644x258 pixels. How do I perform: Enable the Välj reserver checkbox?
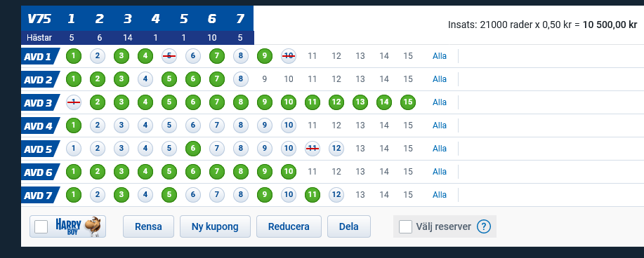click(x=405, y=226)
